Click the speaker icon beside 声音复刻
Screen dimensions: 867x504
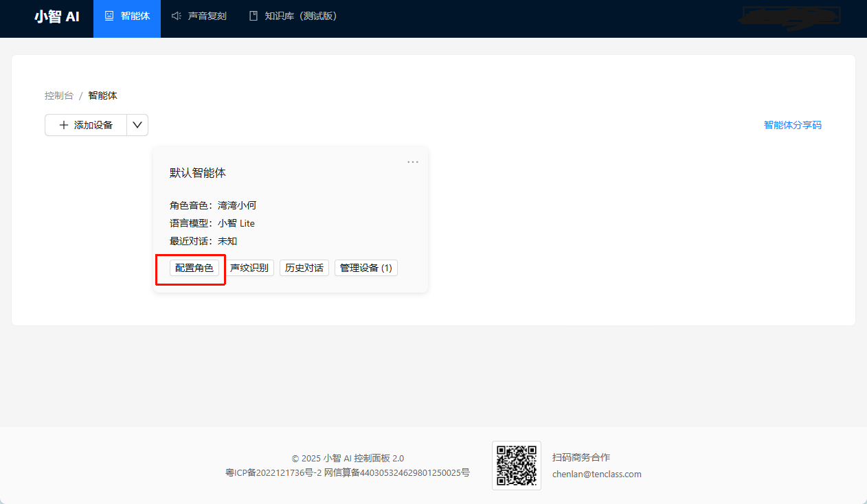click(177, 16)
